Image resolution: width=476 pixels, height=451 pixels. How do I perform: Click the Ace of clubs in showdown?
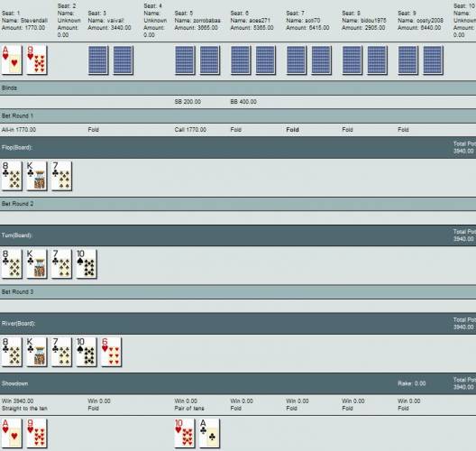209,433
